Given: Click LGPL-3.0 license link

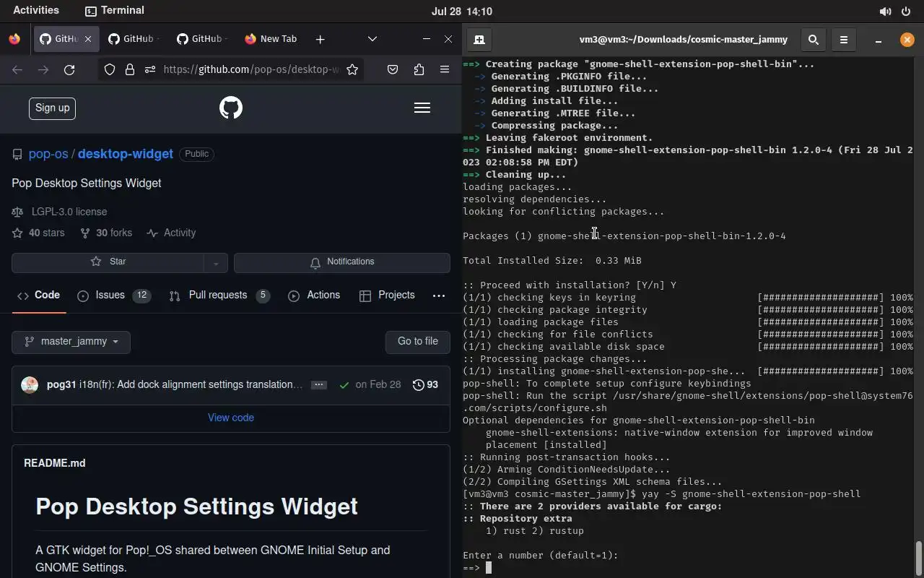Looking at the screenshot, I should (x=69, y=212).
